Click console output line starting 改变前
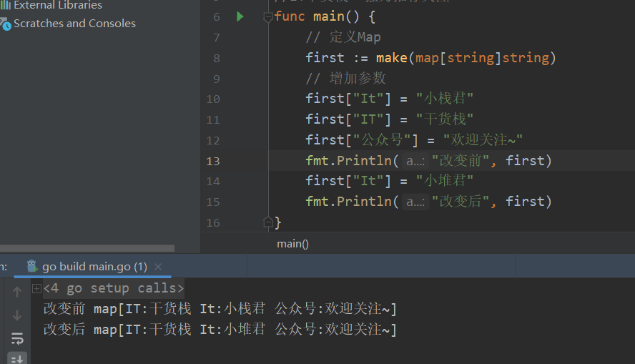Viewport: 635px width, 364px height. point(220,308)
